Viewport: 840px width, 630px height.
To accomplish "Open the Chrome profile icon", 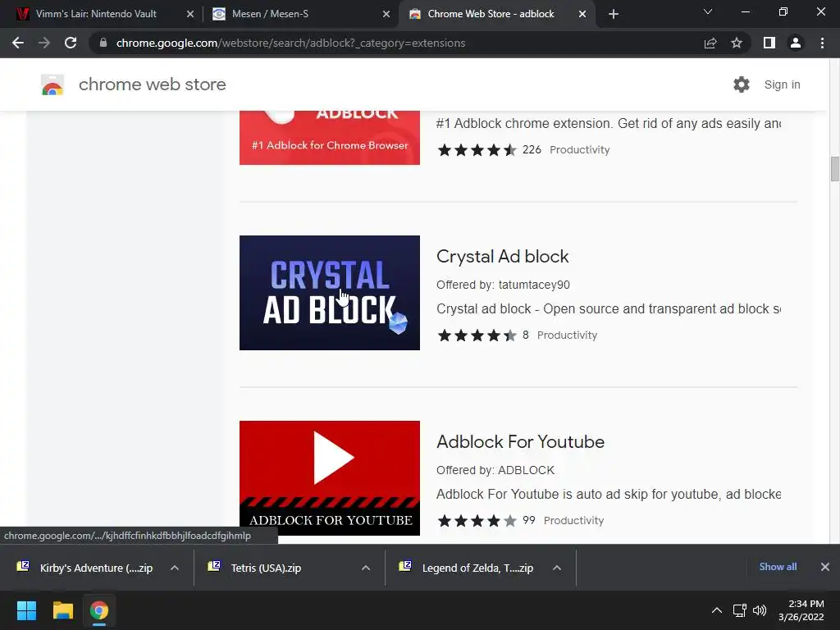I will [x=796, y=43].
